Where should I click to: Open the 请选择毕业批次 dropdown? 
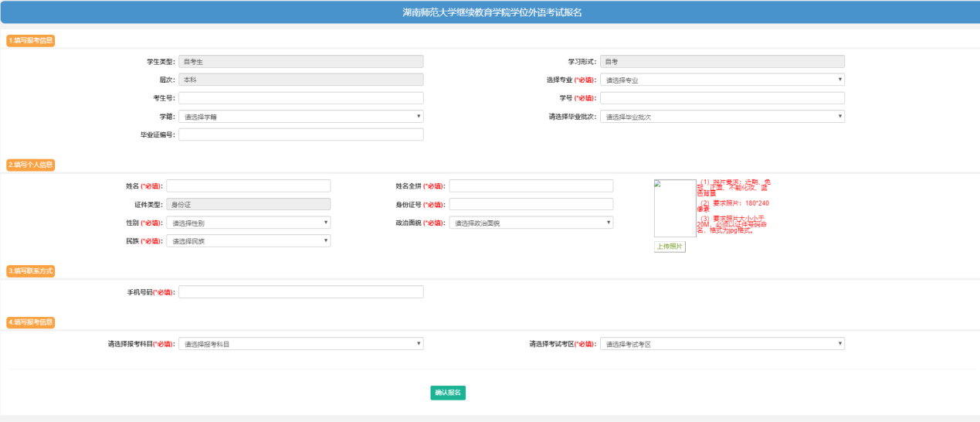[x=722, y=117]
